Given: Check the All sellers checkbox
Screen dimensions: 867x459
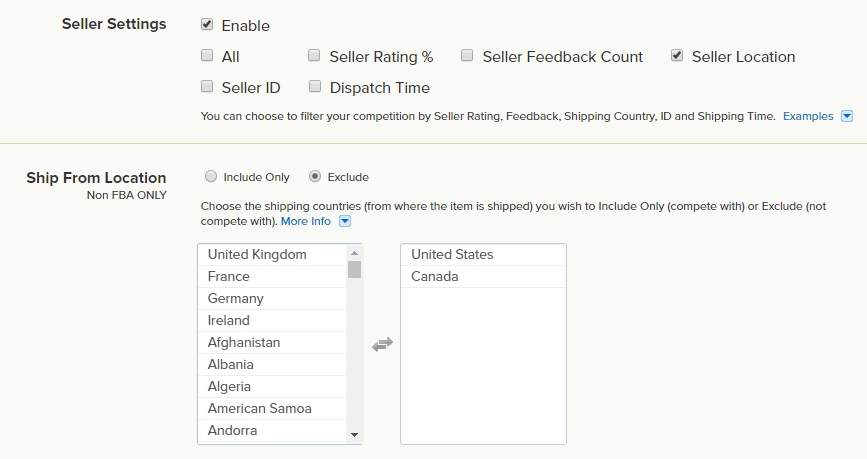Looking at the screenshot, I should coord(207,56).
